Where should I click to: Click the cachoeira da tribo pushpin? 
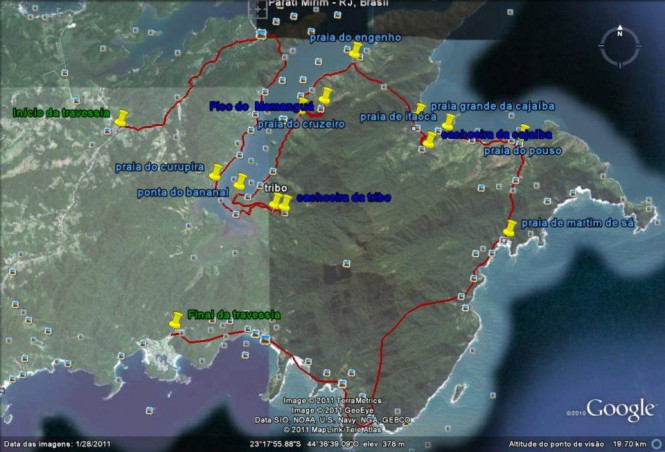[x=285, y=202]
